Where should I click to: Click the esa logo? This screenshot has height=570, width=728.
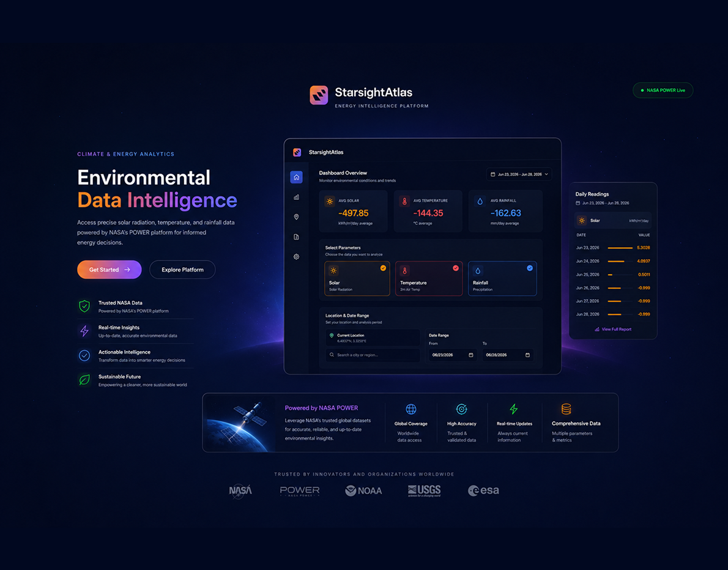point(483,490)
